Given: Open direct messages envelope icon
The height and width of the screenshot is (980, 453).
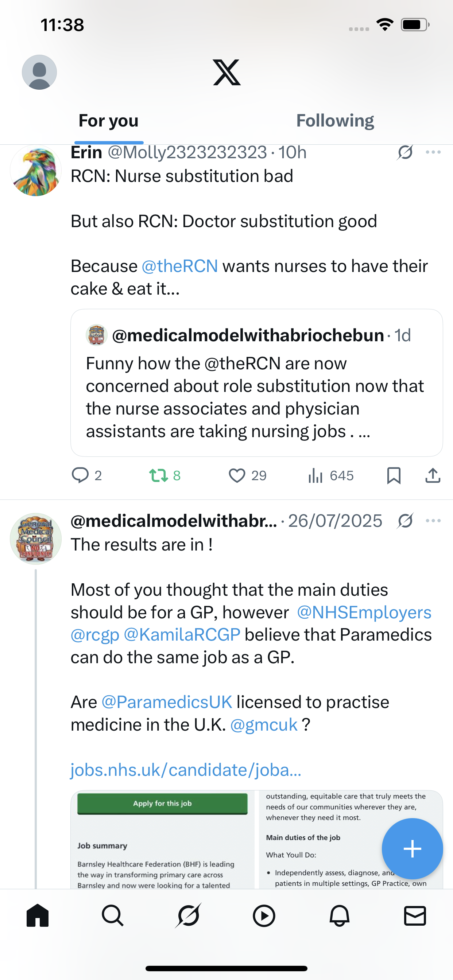Looking at the screenshot, I should (x=415, y=915).
